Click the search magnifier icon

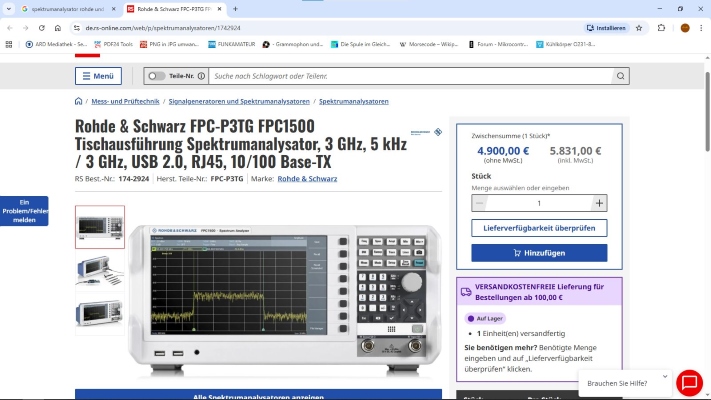(620, 76)
